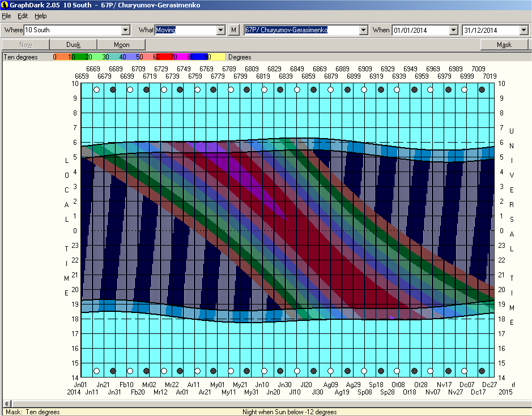
Task: Open the Where location dropdown
Action: (126, 30)
